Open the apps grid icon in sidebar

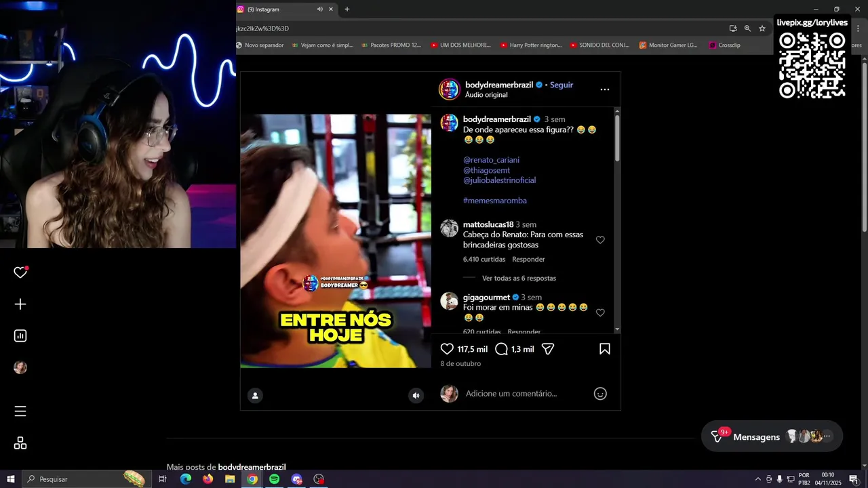pyautogui.click(x=20, y=443)
